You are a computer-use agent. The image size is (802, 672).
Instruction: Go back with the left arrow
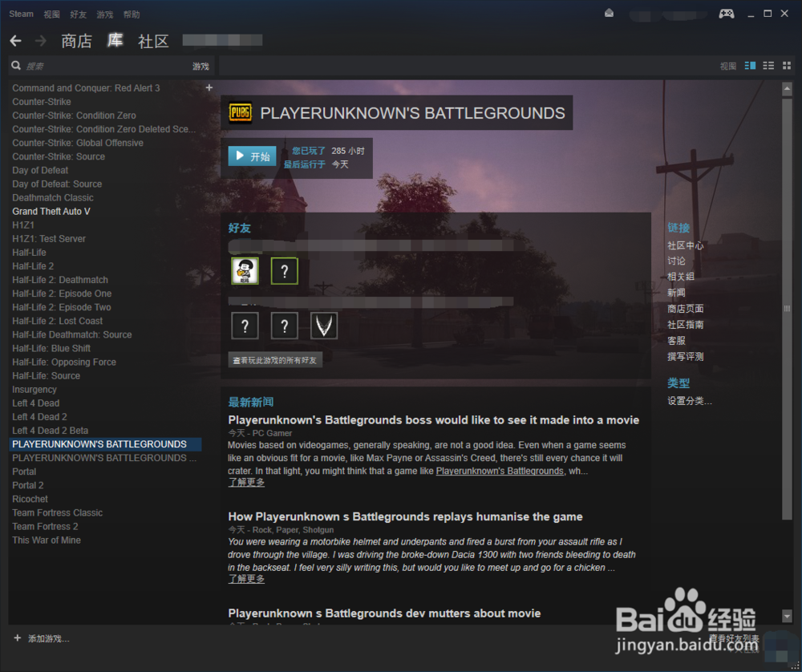(x=16, y=41)
